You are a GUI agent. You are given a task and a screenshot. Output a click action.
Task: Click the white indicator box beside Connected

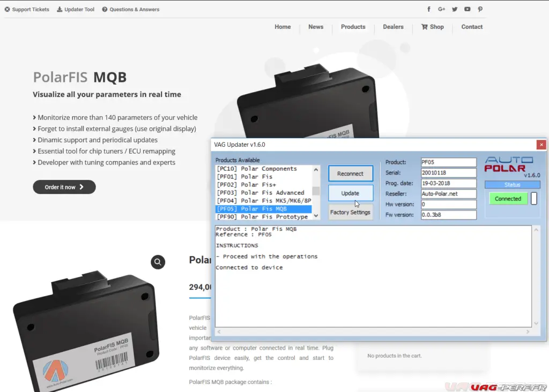(x=533, y=199)
